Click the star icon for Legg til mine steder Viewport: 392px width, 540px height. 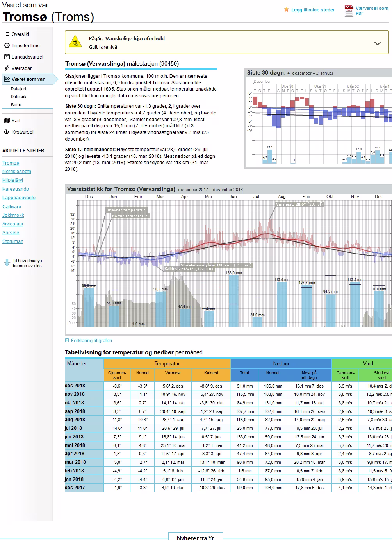pos(287,10)
